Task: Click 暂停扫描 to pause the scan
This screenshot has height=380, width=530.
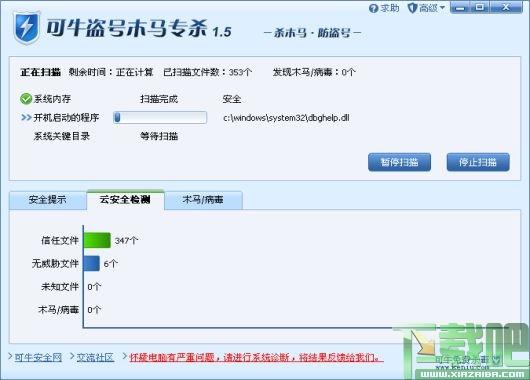Action: [x=399, y=162]
